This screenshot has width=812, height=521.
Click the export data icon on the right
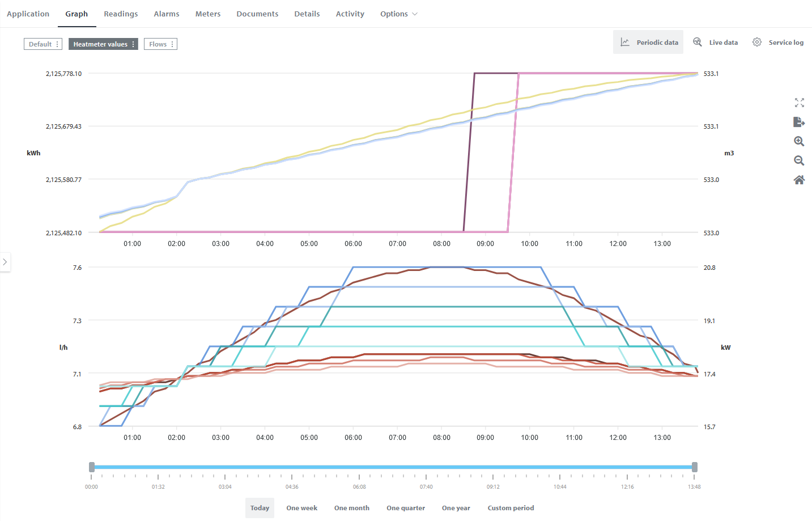[x=799, y=122]
